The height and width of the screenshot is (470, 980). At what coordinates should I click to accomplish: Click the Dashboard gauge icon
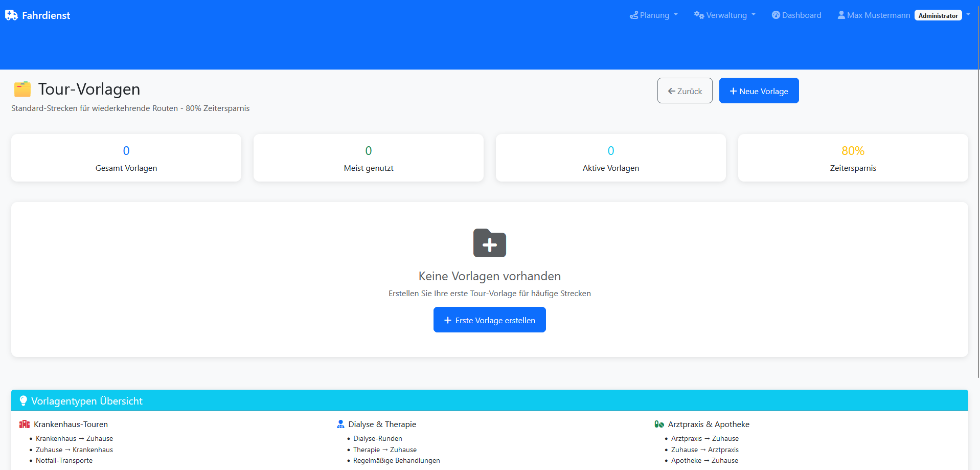pyautogui.click(x=776, y=15)
